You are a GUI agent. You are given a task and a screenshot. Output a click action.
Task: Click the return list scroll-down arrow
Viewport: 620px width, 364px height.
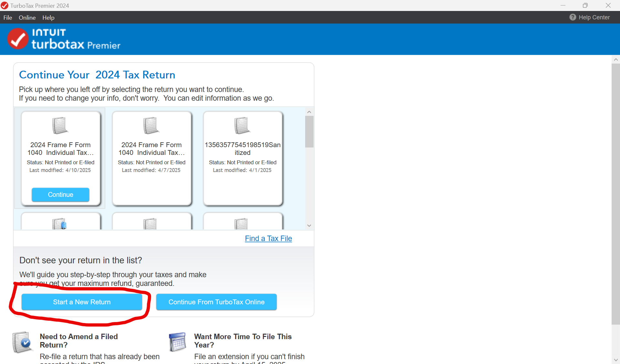[309, 226]
